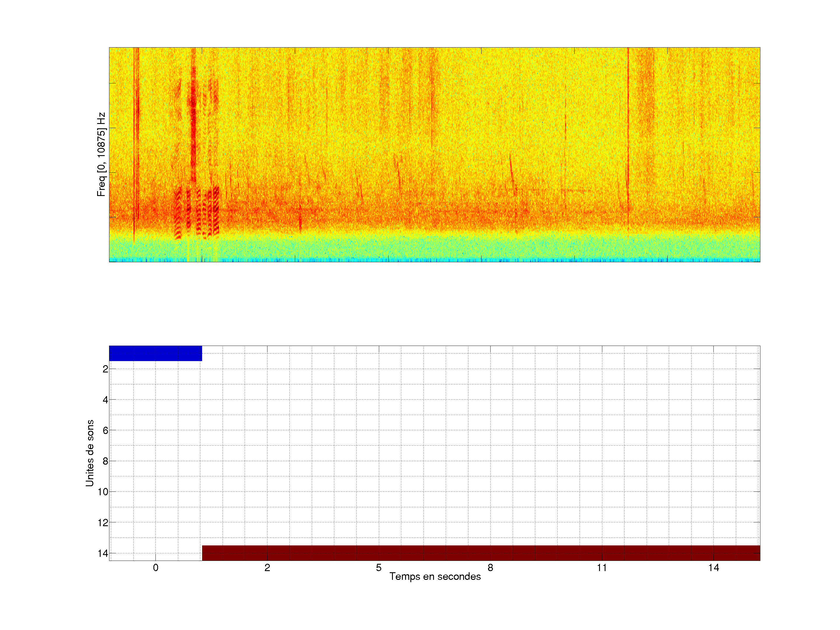Viewport: 840px width, 630px height.
Task: Click x-axis tick label 2
Action: [x=267, y=568]
